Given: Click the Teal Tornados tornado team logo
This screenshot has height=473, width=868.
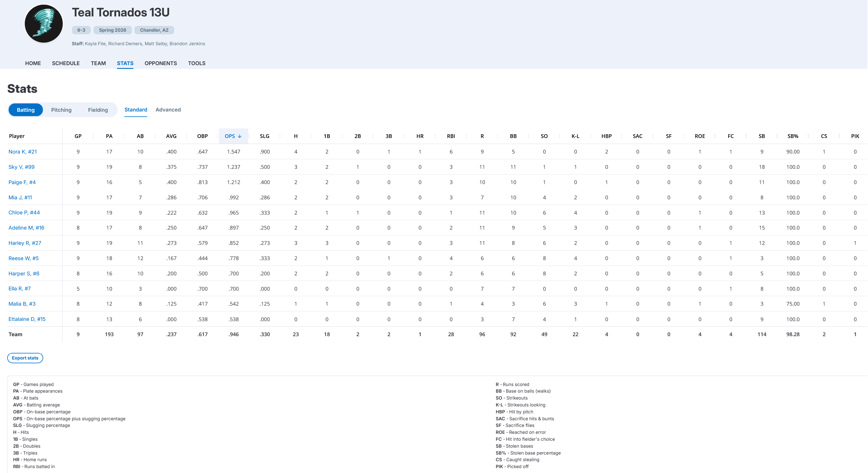Looking at the screenshot, I should click(44, 24).
